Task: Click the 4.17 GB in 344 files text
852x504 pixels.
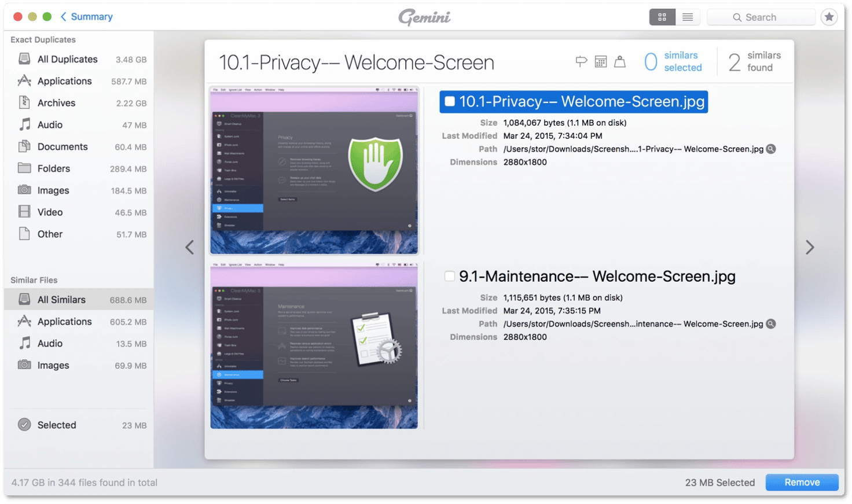Action: [85, 483]
